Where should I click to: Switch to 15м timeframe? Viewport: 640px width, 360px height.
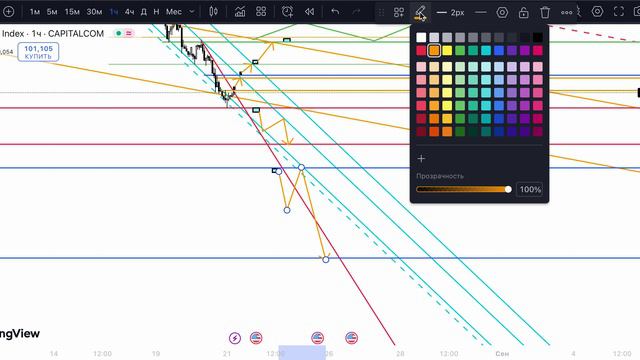(72, 12)
